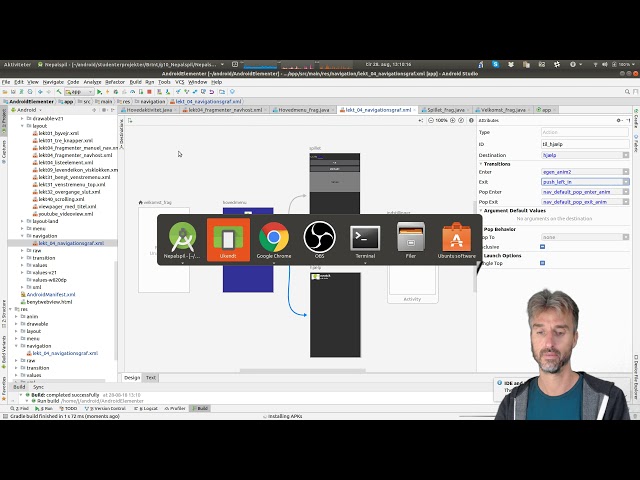The image size is (640, 480).
Task: Open the Version Control tool window
Action: pyautogui.click(x=105, y=408)
